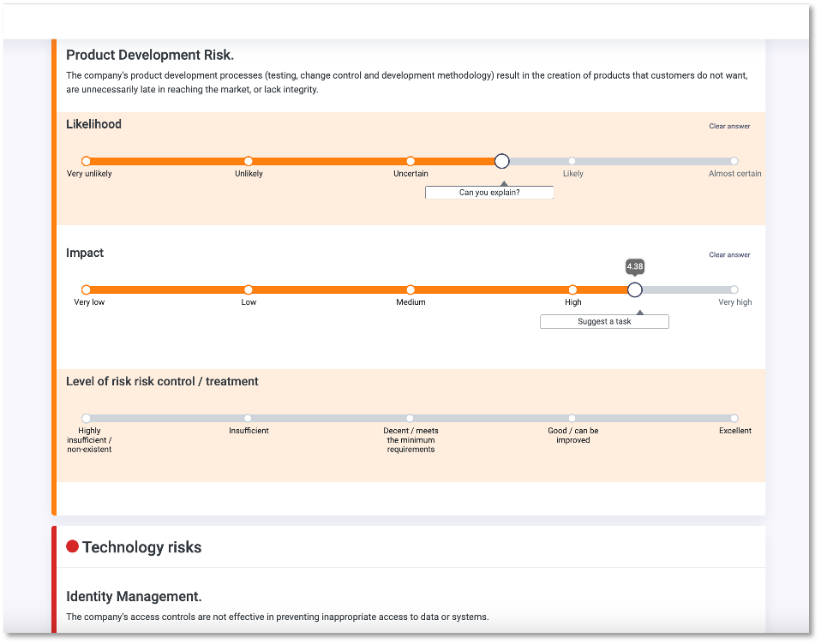Select Likely on Likelihood slider
Image resolution: width=821 pixels, height=644 pixels.
point(572,161)
